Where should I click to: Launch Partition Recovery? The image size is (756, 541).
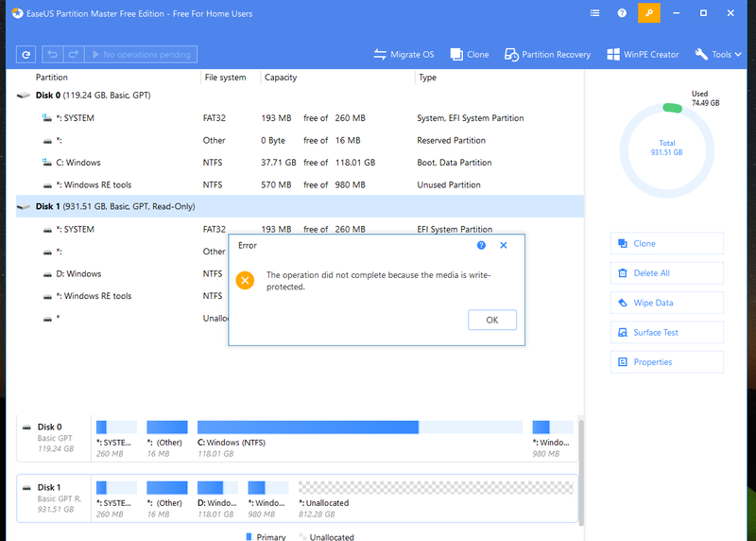(x=547, y=55)
